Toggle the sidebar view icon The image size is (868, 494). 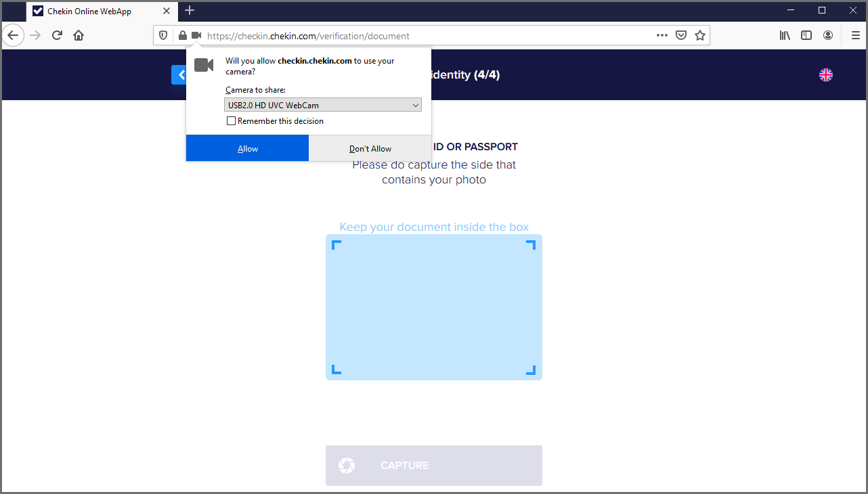click(806, 36)
